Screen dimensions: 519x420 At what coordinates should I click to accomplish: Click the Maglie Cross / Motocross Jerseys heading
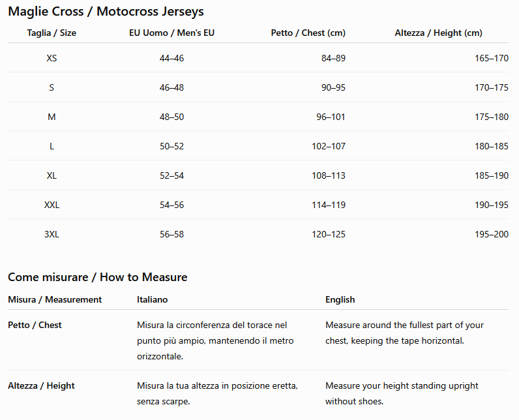[x=106, y=12]
